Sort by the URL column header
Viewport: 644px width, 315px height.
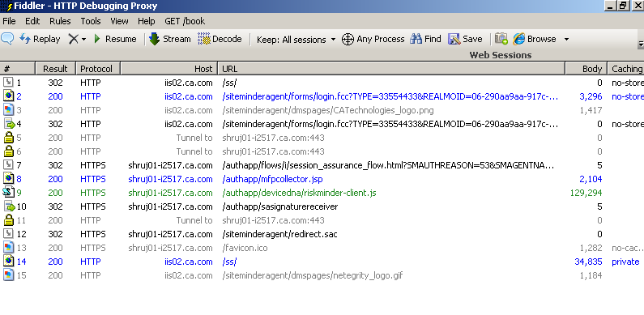[392, 69]
